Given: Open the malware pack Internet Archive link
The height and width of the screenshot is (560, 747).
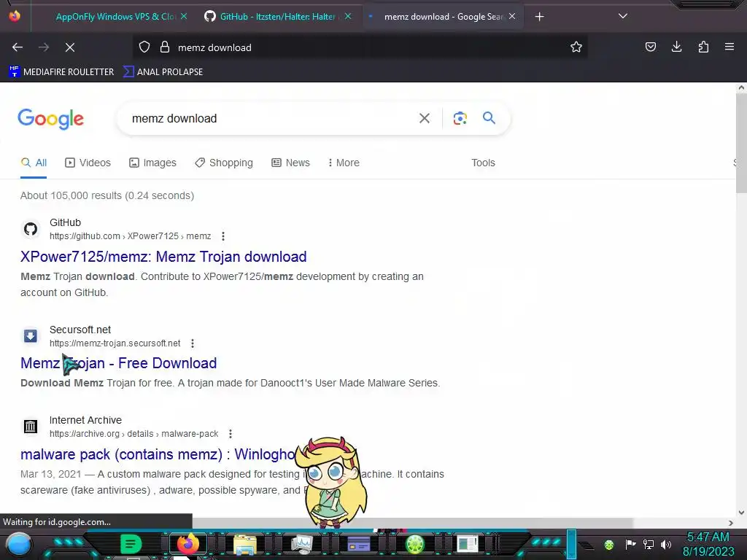Looking at the screenshot, I should 158,454.
